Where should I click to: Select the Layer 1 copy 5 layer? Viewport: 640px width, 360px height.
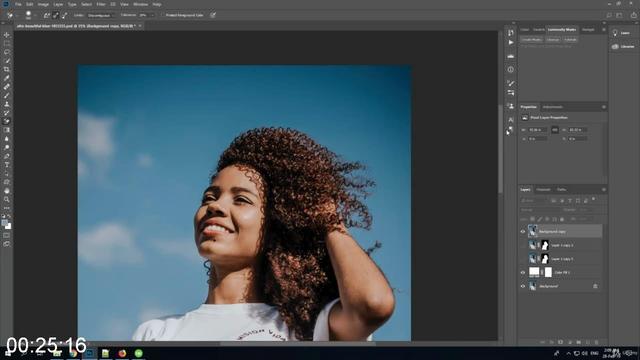561,259
